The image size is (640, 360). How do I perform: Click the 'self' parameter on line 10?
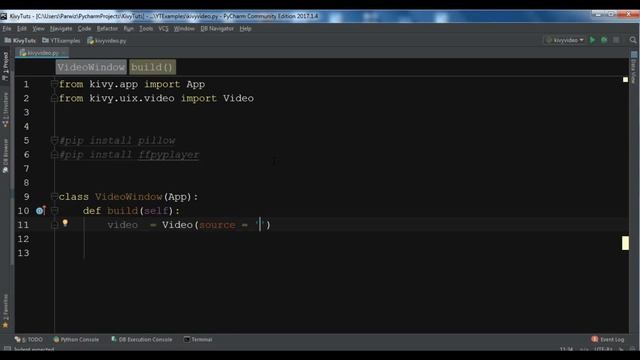[156, 211]
